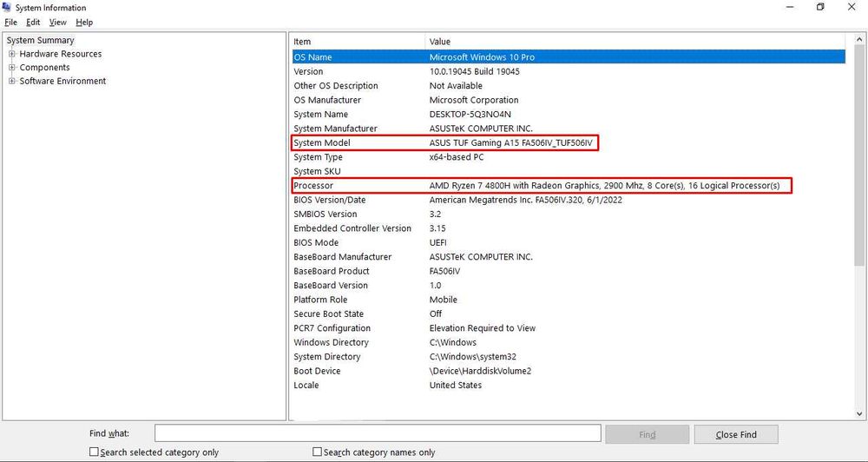
Task: Open the File menu
Action: (10, 23)
